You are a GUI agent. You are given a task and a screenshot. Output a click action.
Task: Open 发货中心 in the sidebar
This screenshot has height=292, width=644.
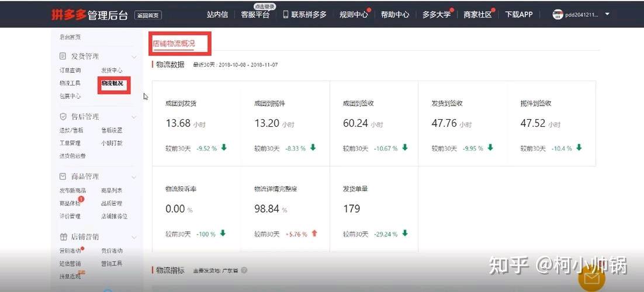(112, 70)
